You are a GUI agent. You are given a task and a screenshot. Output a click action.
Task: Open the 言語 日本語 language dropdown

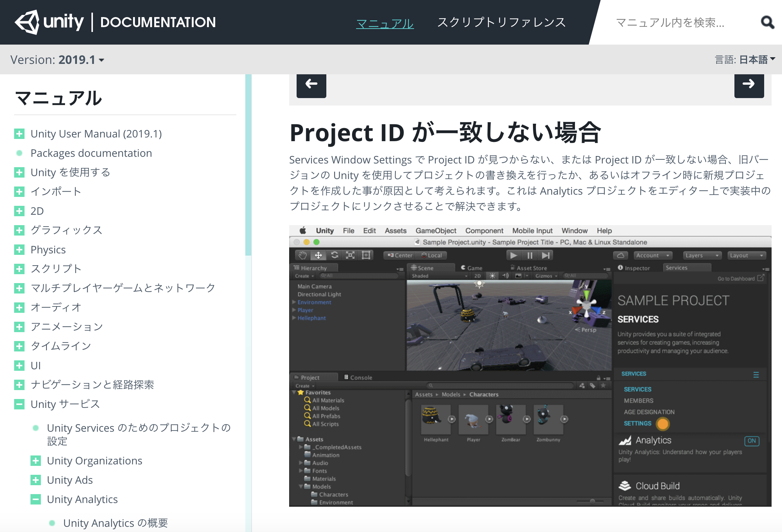pyautogui.click(x=745, y=59)
